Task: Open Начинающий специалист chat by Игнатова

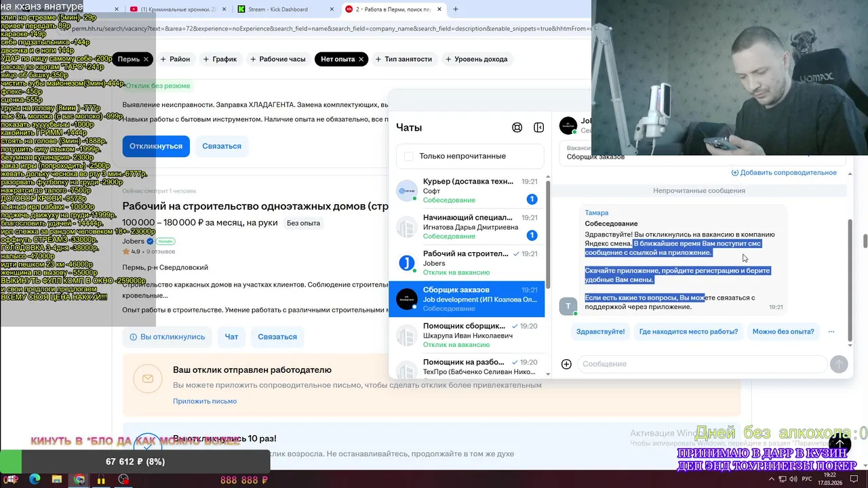Action: point(467,226)
